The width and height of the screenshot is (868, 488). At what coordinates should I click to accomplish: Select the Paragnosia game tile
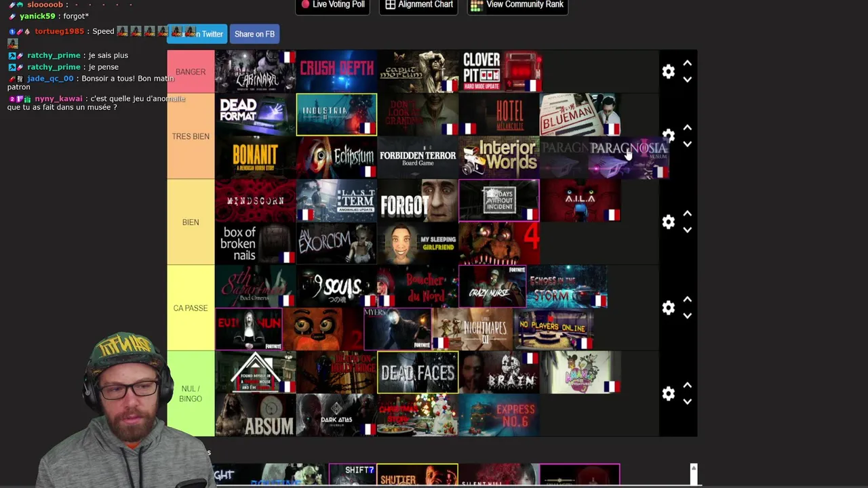(629, 157)
